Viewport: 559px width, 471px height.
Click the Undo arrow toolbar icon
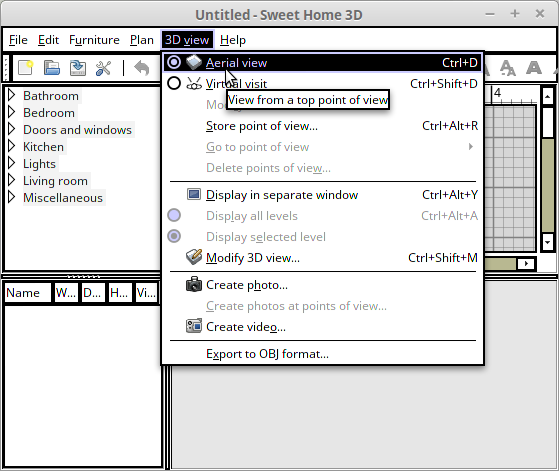(x=142, y=68)
